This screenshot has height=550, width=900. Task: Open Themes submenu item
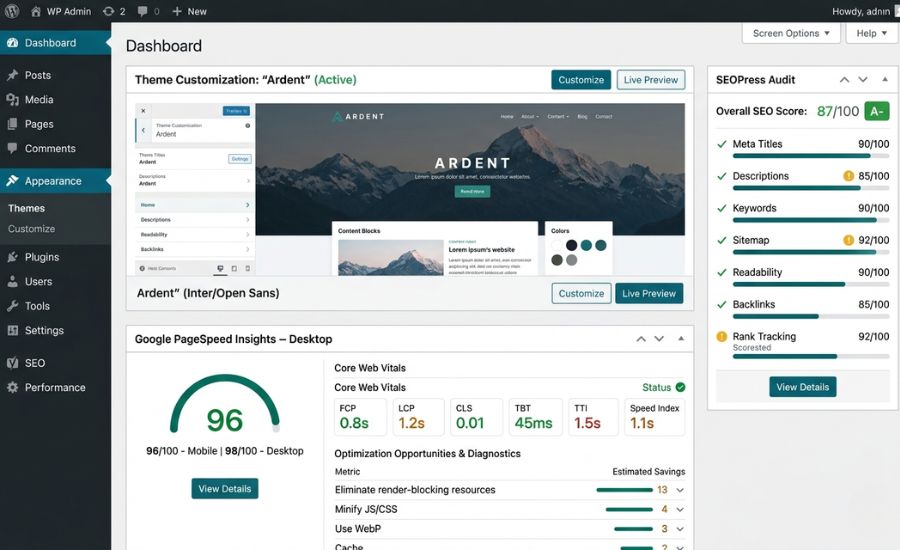26,208
